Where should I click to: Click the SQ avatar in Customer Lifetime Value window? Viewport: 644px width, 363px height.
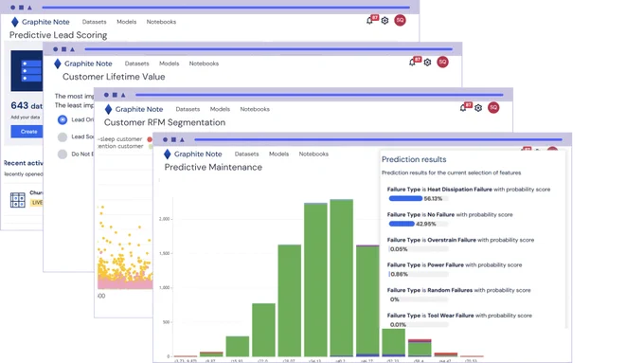point(442,62)
